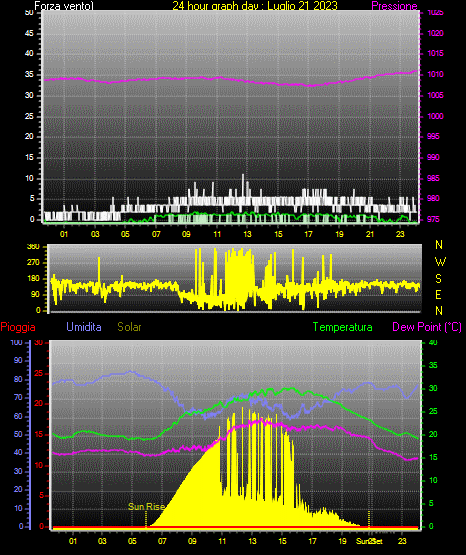Click green temperature axis value "35"

tap(433, 365)
